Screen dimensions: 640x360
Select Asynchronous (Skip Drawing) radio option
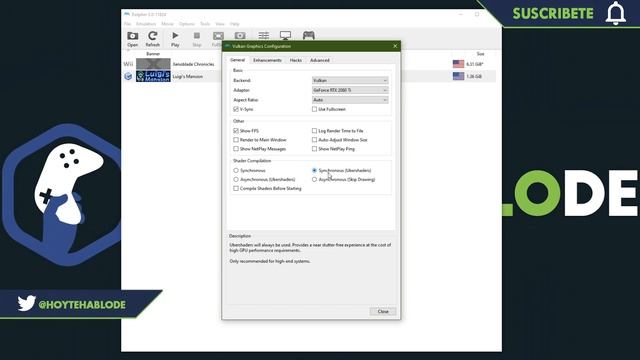click(x=314, y=180)
